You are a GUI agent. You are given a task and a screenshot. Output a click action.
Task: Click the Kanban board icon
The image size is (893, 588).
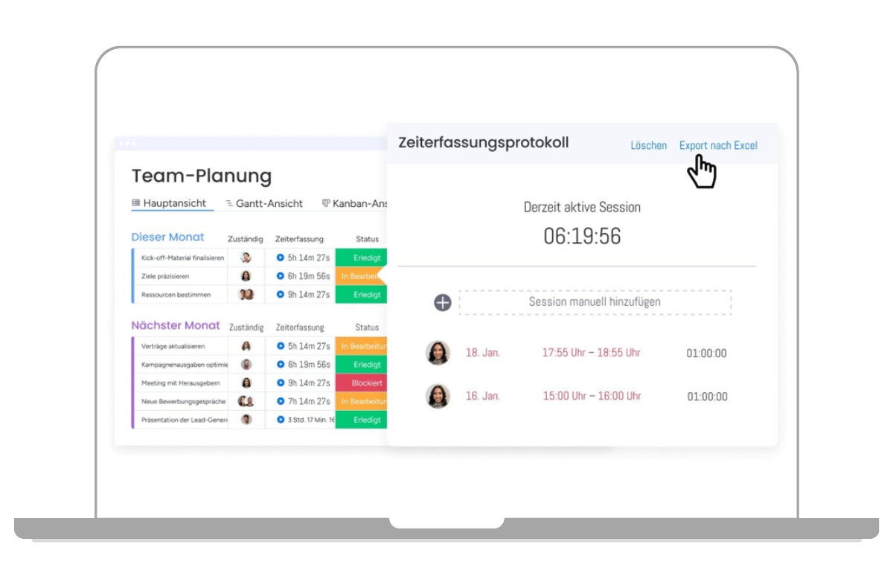coord(324,202)
